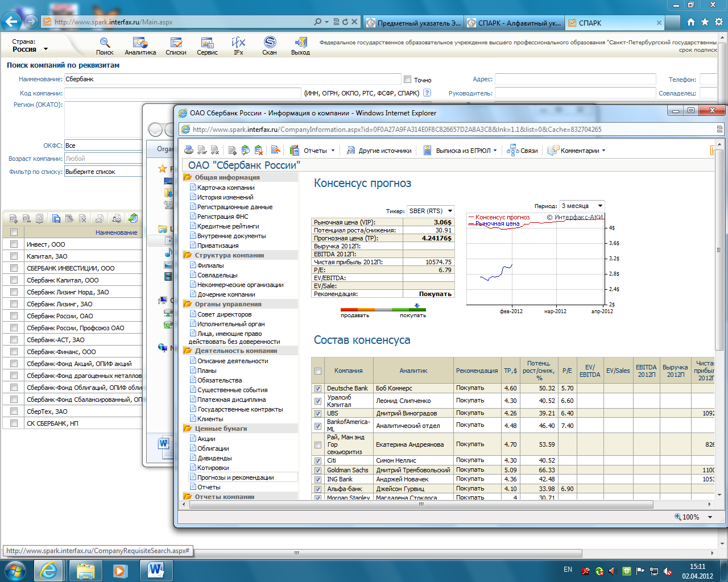This screenshot has width=728, height=582.
Task: Open Windows Explorer from taskbar
Action: [x=86, y=569]
